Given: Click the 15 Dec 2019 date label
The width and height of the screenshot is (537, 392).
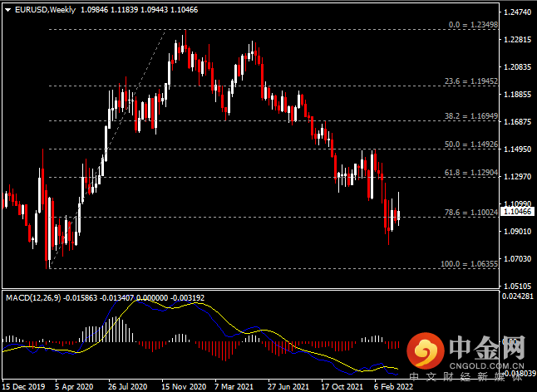Looking at the screenshot, I should [x=23, y=386].
